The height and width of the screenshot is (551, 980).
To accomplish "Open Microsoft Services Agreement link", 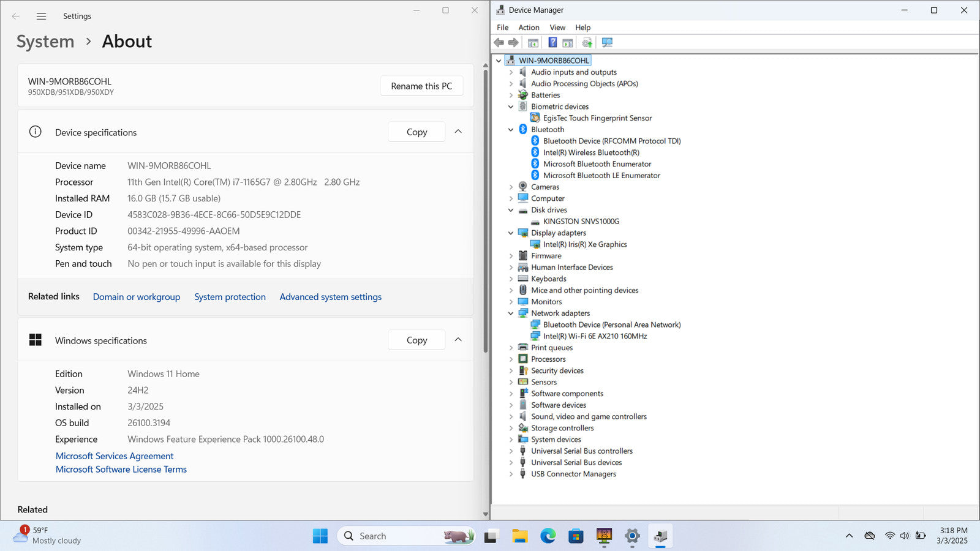I will (115, 456).
